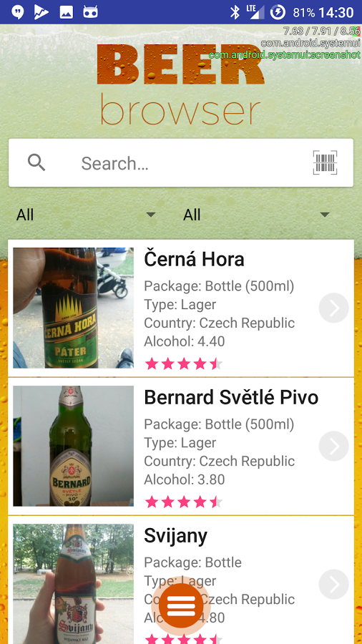362x644 pixels.
Task: Tap the Bluetooth status icon
Action: point(235,12)
